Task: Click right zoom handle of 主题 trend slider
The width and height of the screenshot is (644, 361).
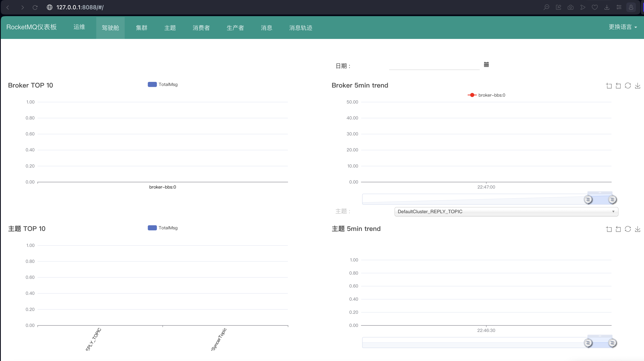Action: [612, 343]
